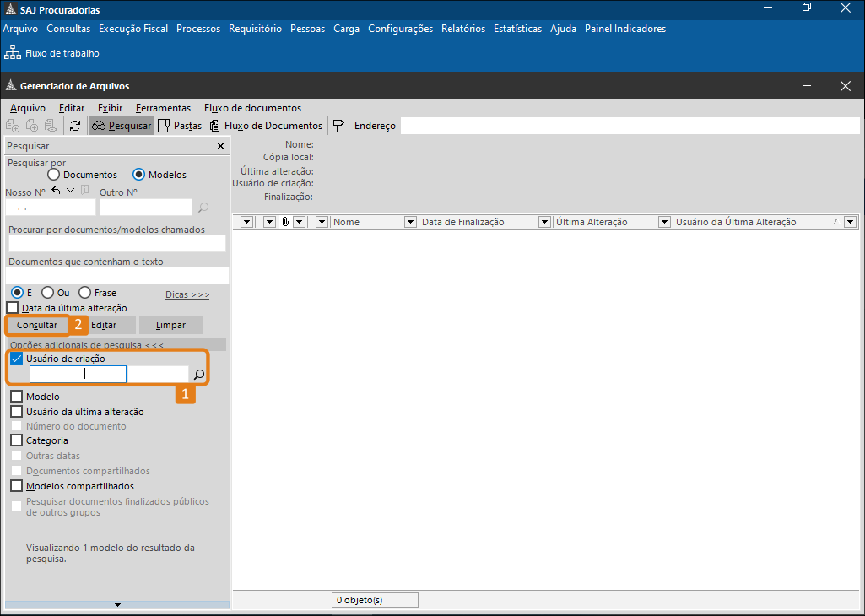Open the Data de Finalização column dropdown
This screenshot has height=616, width=865.
click(x=544, y=222)
